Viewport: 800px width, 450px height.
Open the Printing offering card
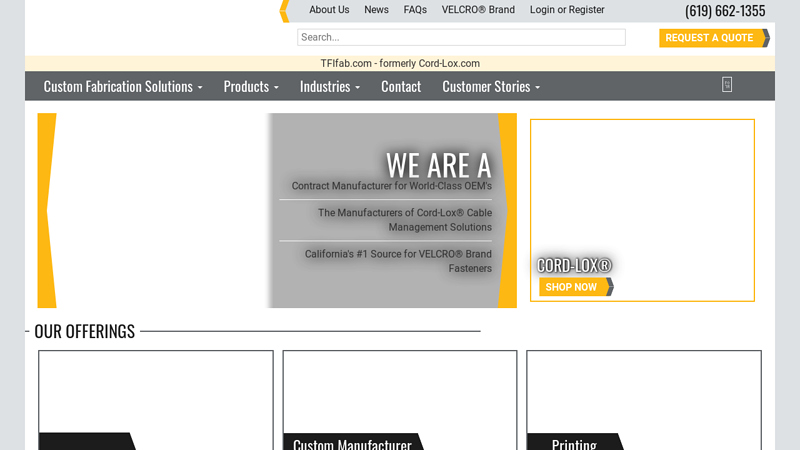pyautogui.click(x=644, y=400)
